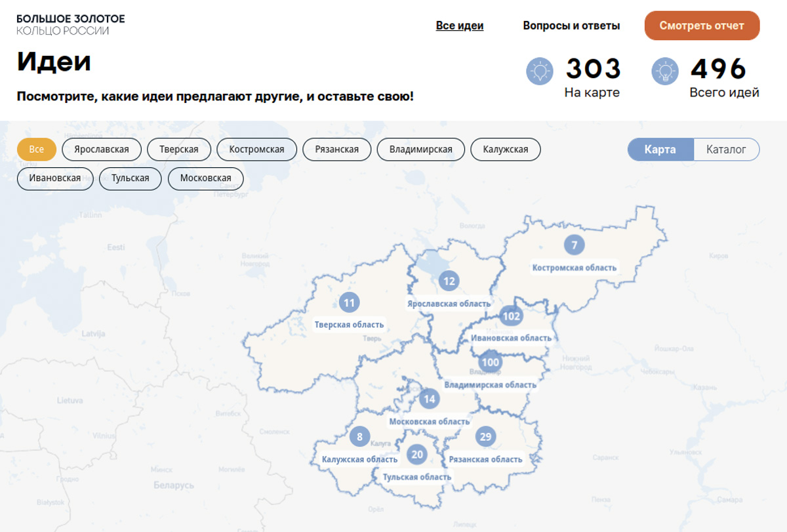Click the Большое Золотое Кольцо России logo
The height and width of the screenshot is (532, 787).
point(70,25)
